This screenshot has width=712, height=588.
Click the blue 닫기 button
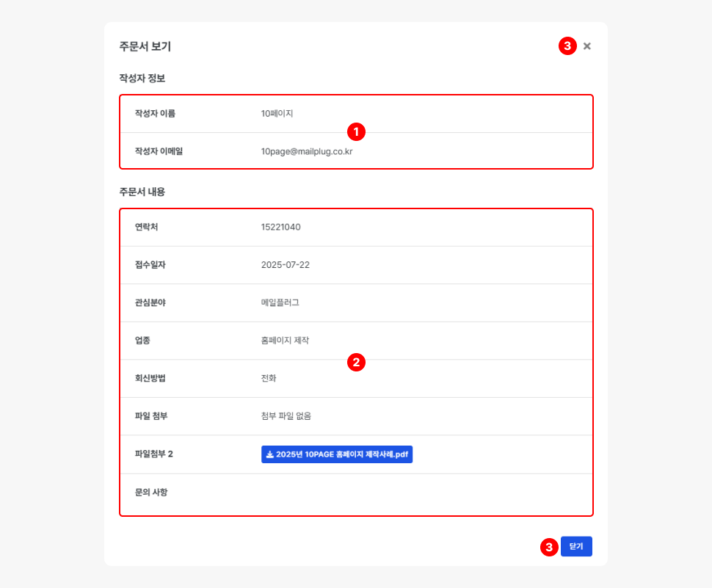(576, 547)
